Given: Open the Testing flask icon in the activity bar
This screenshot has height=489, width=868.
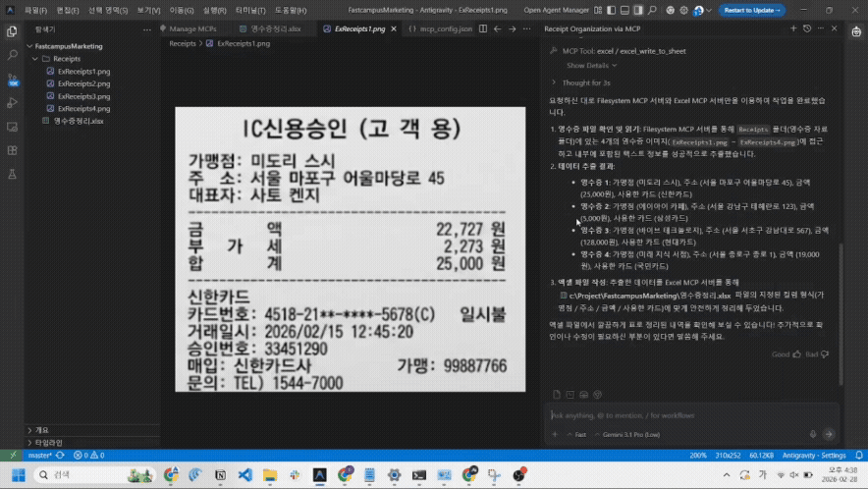Looking at the screenshot, I should pos(12,175).
